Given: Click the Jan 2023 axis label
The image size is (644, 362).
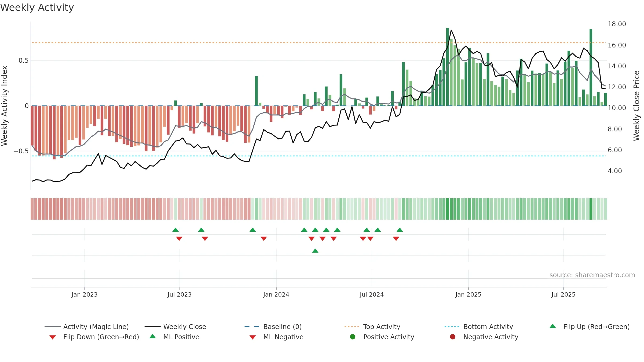Looking at the screenshot, I should [x=85, y=294].
